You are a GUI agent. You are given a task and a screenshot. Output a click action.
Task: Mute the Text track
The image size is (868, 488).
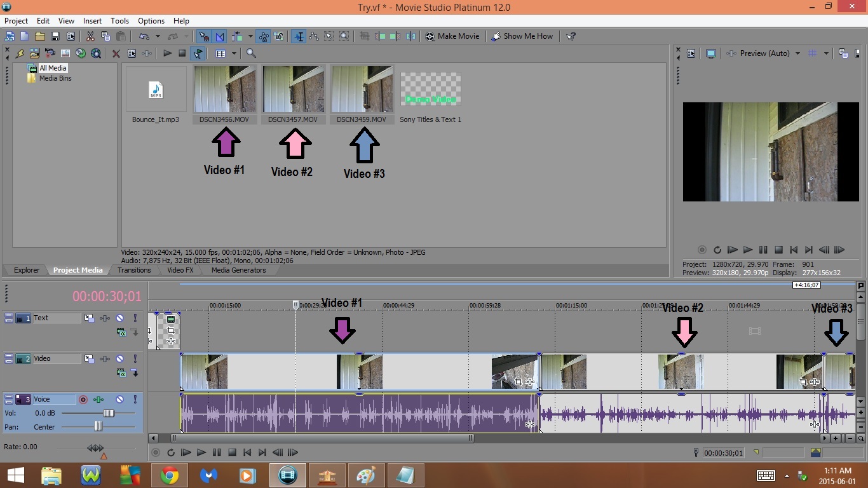click(119, 318)
